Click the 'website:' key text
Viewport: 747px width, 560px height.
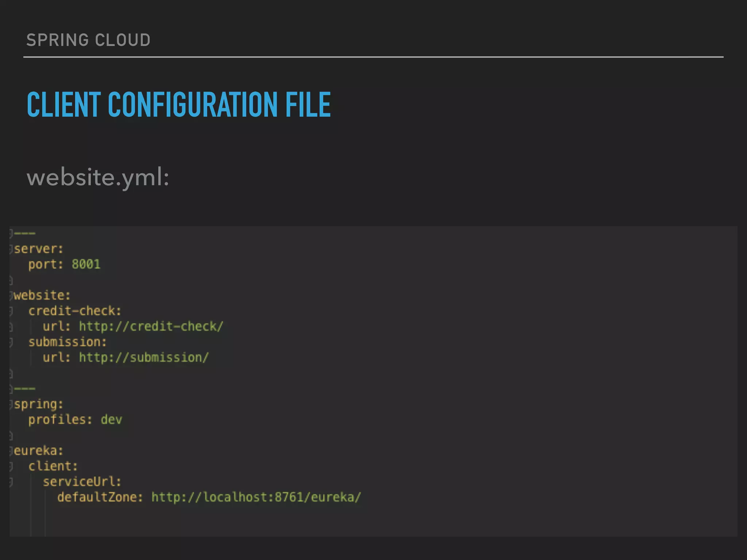tap(42, 295)
